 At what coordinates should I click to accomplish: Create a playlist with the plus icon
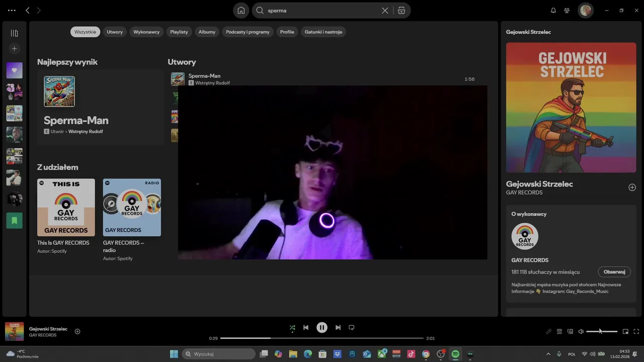pos(14,49)
